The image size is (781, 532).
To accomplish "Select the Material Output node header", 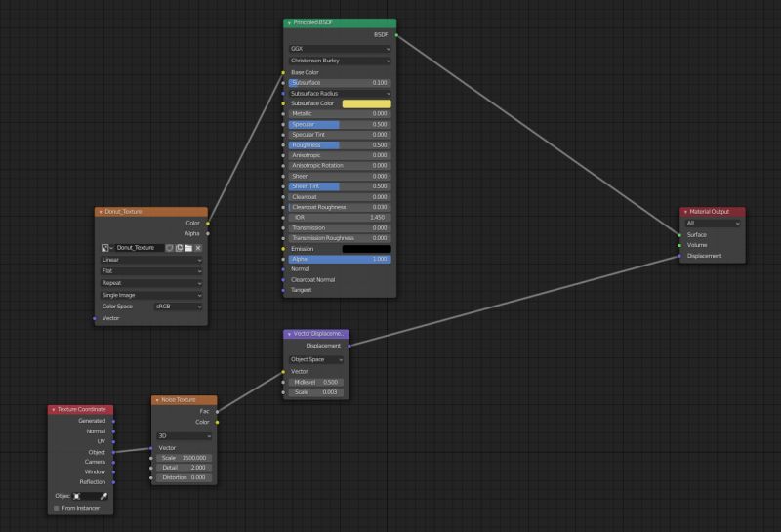I will coord(713,212).
